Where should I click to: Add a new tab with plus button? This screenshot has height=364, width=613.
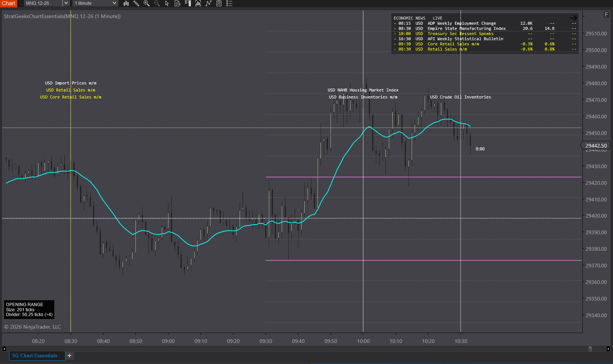69,356
